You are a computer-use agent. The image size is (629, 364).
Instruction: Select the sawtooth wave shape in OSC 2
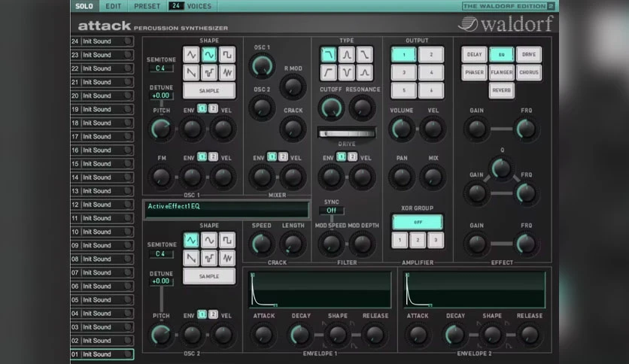(x=191, y=258)
